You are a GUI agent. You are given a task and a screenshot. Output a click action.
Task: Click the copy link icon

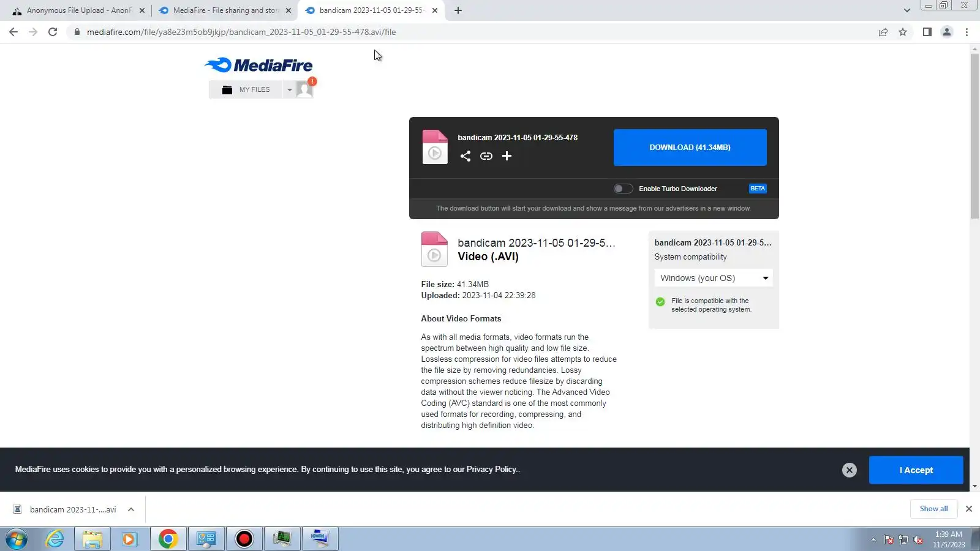(x=486, y=156)
